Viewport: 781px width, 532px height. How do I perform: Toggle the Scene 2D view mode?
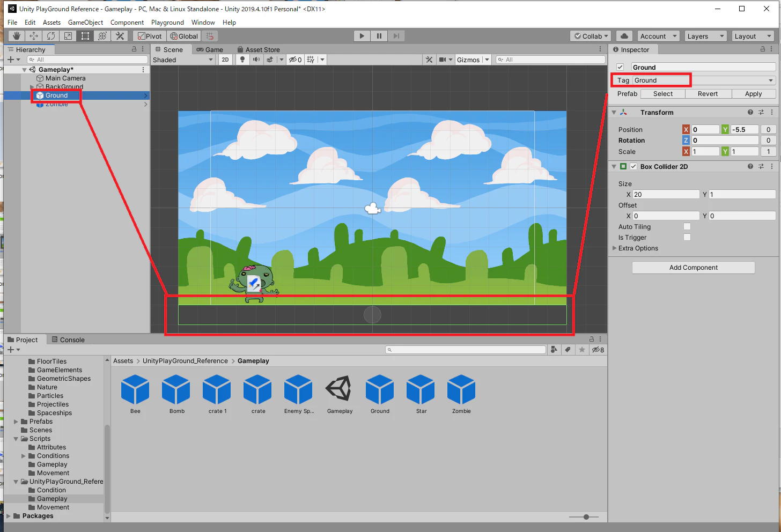pyautogui.click(x=225, y=60)
